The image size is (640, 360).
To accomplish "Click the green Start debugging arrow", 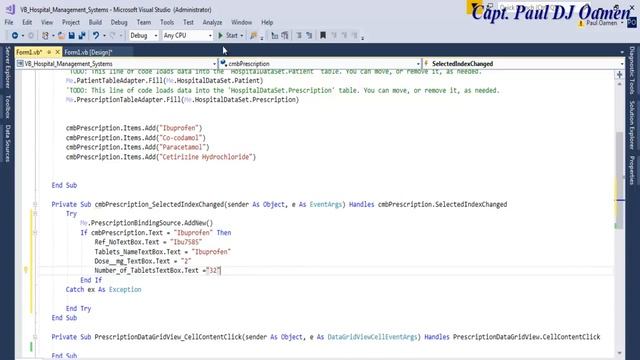I will point(220,36).
